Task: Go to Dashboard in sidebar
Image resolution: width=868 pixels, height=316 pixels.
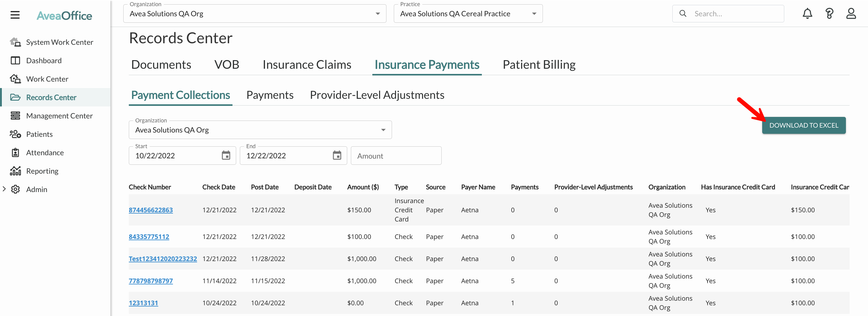Action: click(x=44, y=61)
